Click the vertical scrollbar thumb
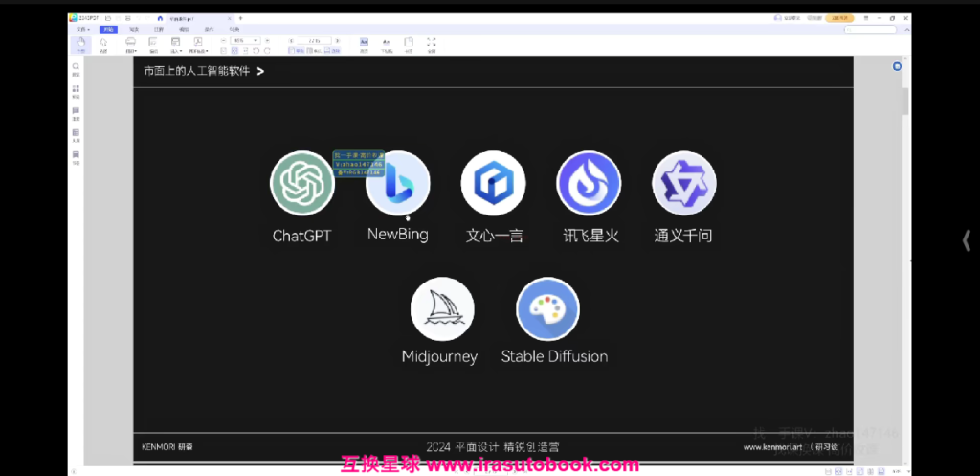The width and height of the screenshot is (980, 476). (x=905, y=100)
